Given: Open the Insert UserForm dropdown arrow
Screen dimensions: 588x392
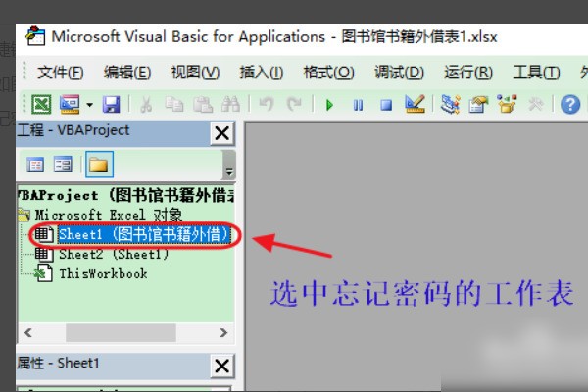Looking at the screenshot, I should (89, 104).
